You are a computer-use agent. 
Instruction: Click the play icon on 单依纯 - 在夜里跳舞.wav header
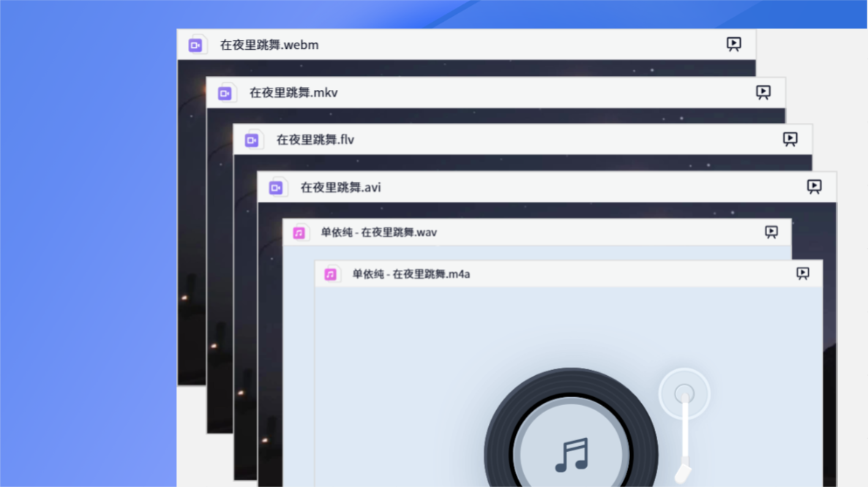pyautogui.click(x=771, y=233)
